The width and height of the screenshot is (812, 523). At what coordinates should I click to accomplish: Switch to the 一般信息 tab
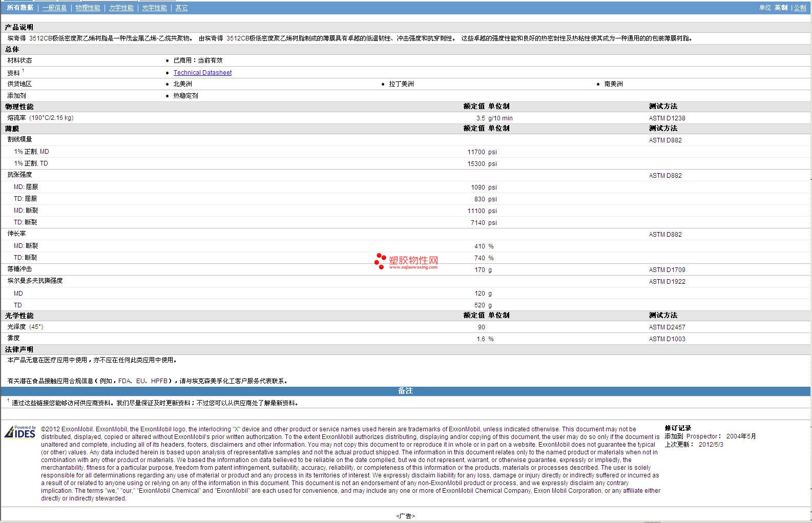point(54,8)
